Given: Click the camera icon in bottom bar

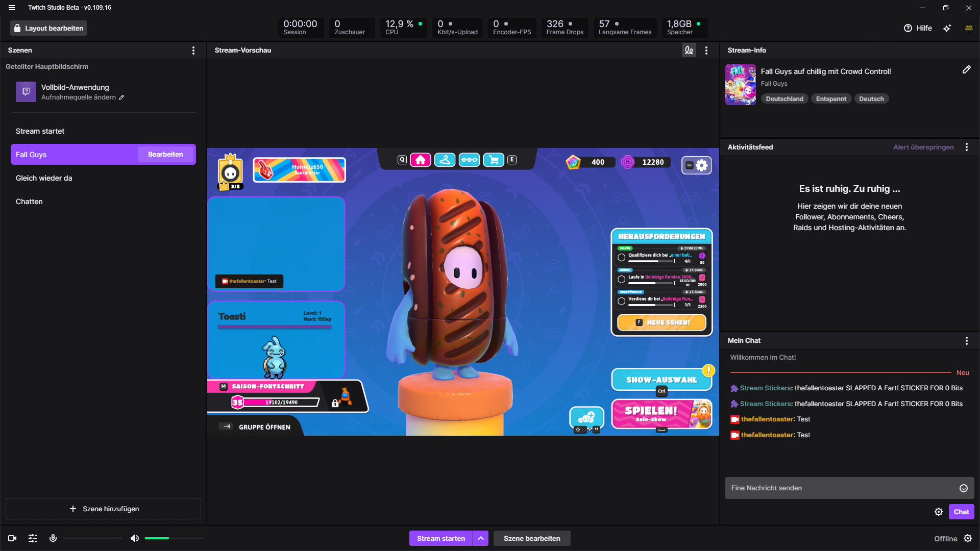Looking at the screenshot, I should pyautogui.click(x=12, y=538).
